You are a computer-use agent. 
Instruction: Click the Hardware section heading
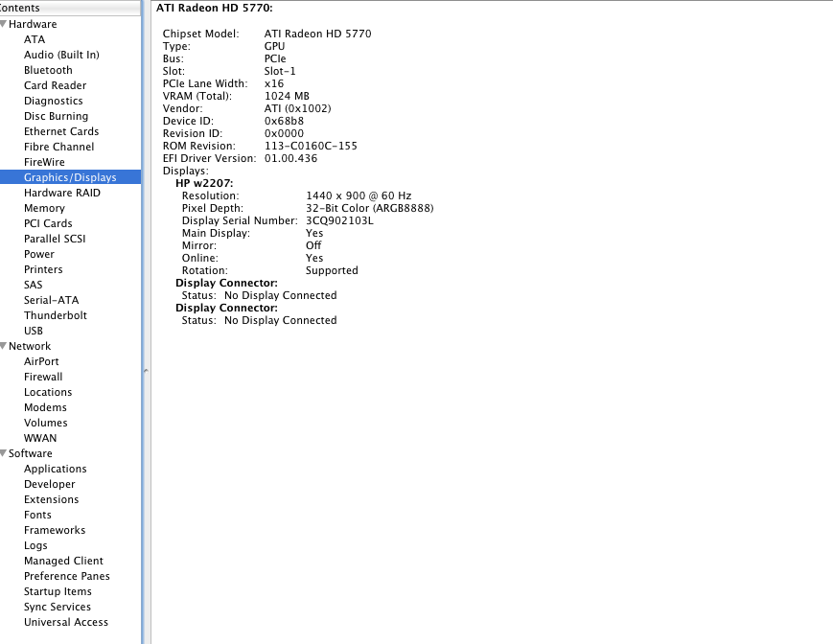click(33, 24)
